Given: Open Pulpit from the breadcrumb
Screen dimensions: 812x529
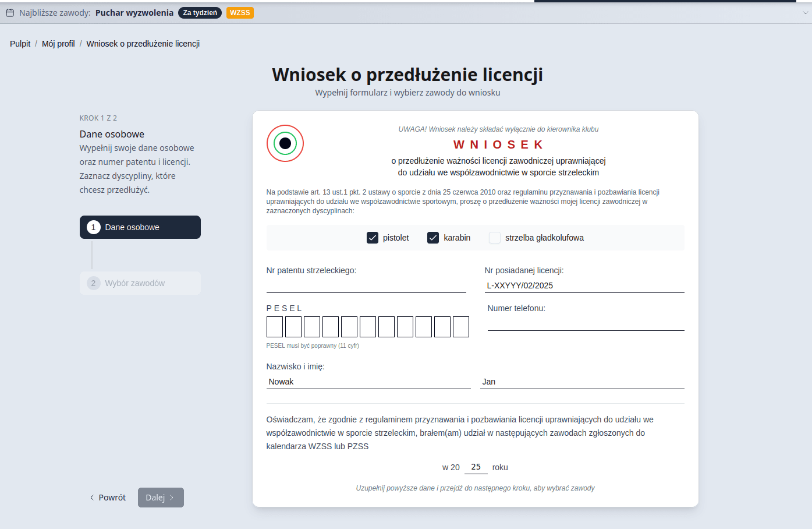Looking at the screenshot, I should point(19,44).
